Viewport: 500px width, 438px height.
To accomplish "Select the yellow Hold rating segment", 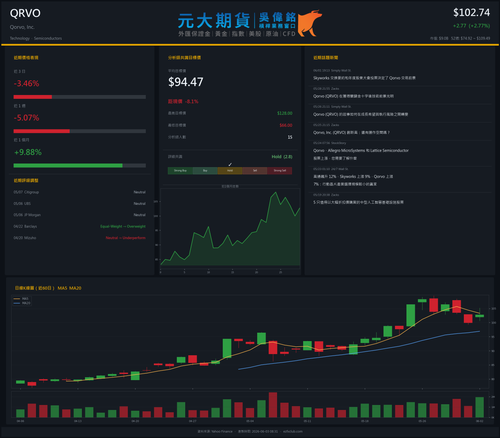I will click(230, 171).
